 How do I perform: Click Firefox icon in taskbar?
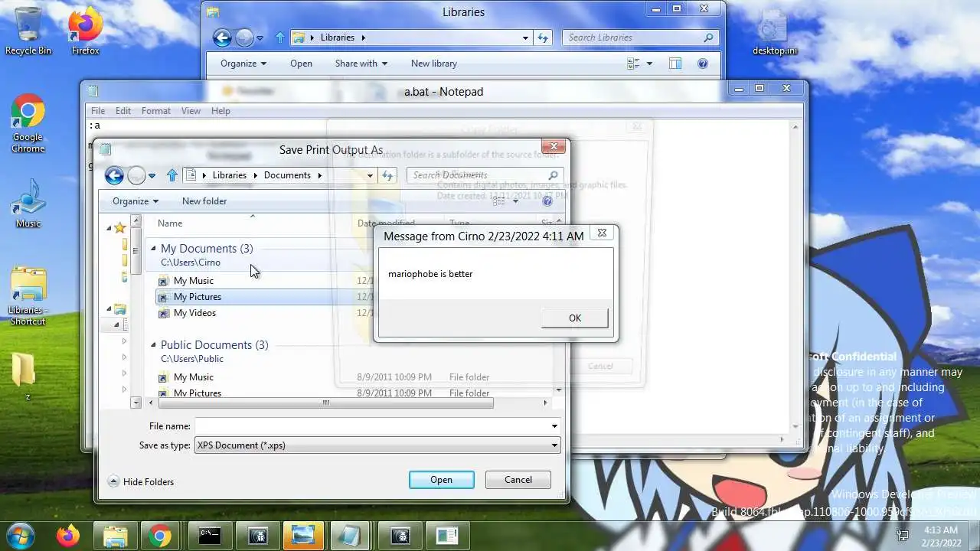[x=67, y=536]
